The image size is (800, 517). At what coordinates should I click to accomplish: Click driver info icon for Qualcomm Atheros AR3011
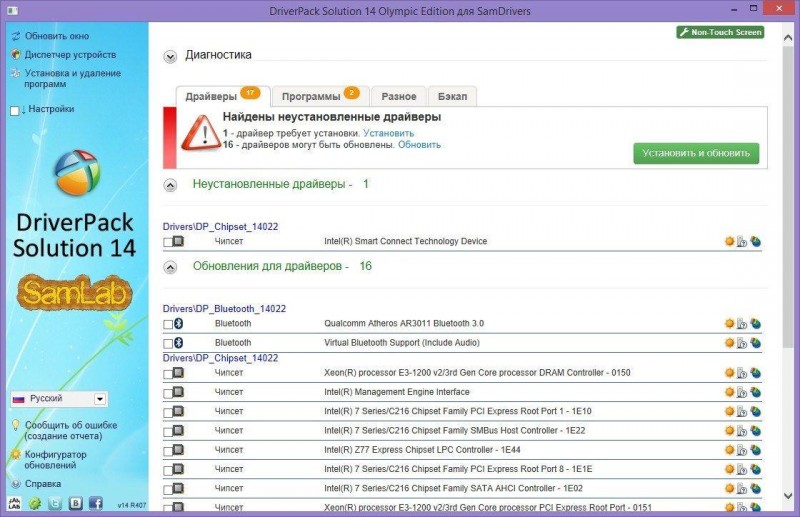742,324
